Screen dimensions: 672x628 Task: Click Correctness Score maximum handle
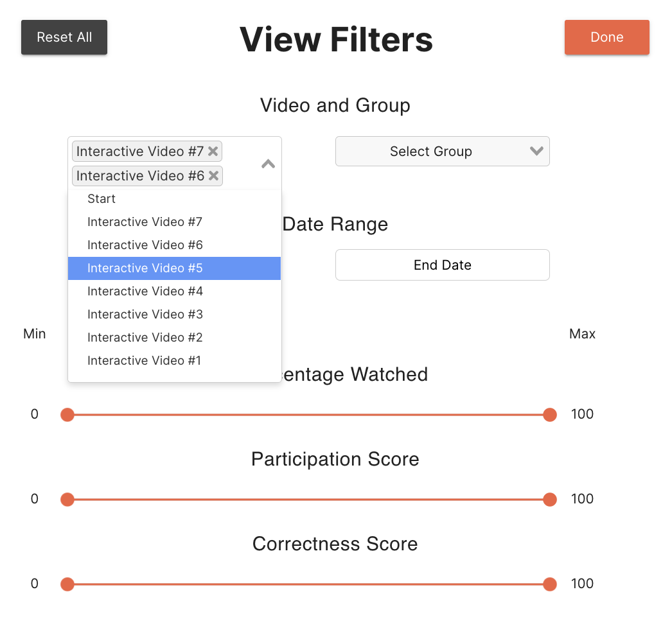click(549, 584)
